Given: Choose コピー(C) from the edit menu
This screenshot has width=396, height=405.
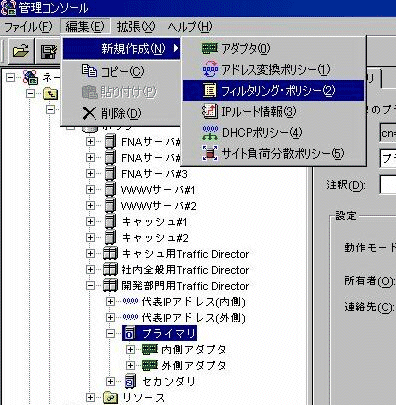Looking at the screenshot, I should pos(122,71).
